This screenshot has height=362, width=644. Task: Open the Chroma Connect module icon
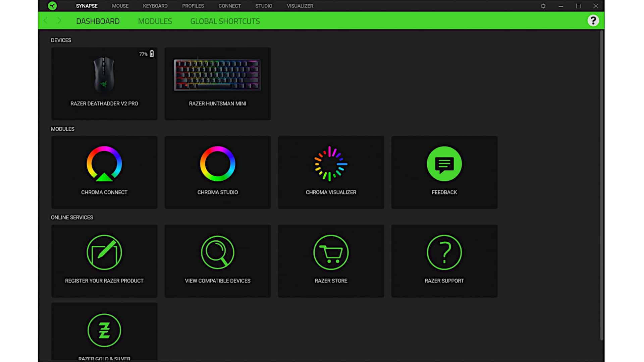point(104,164)
